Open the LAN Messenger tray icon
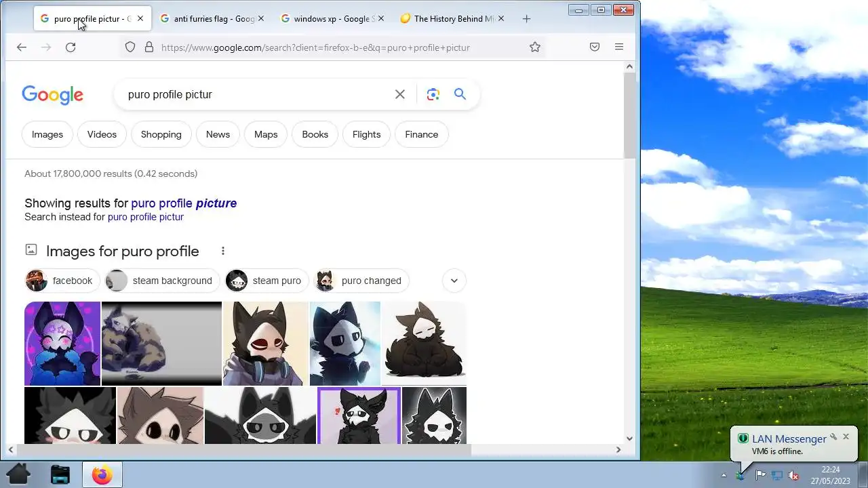868x488 pixels. pyautogui.click(x=741, y=475)
